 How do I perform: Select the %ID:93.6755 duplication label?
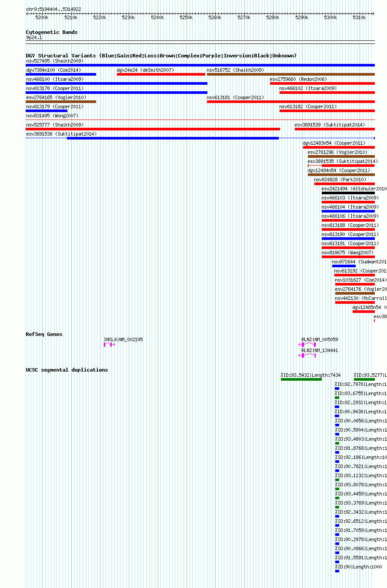[x=360, y=393]
